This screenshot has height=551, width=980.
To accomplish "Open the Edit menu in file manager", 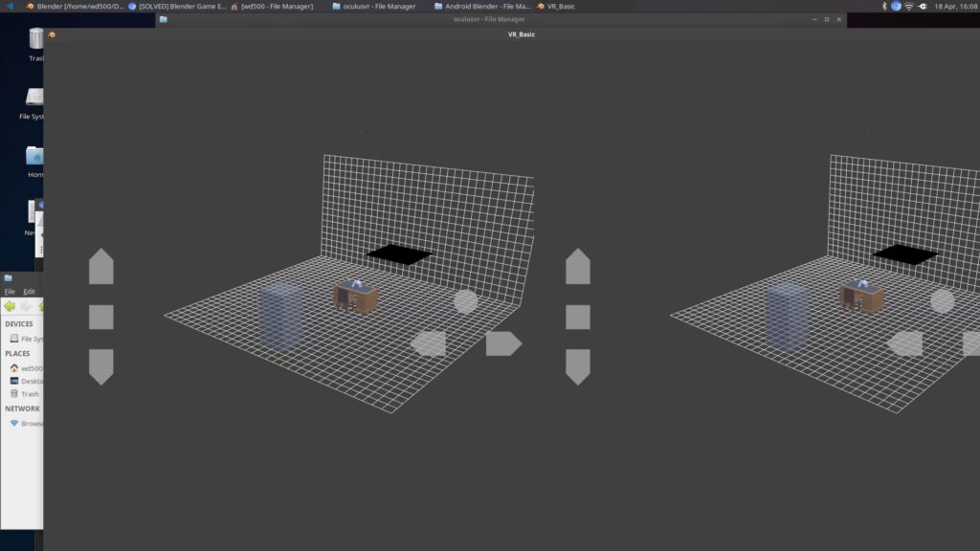I will point(30,292).
